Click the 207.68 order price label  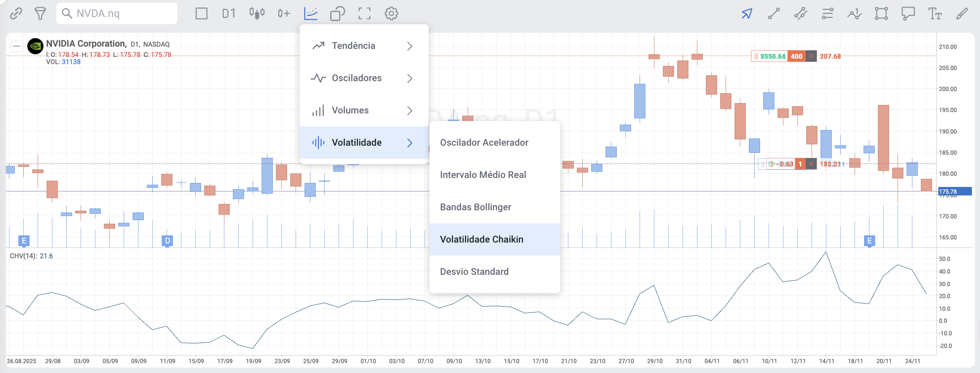coord(830,56)
